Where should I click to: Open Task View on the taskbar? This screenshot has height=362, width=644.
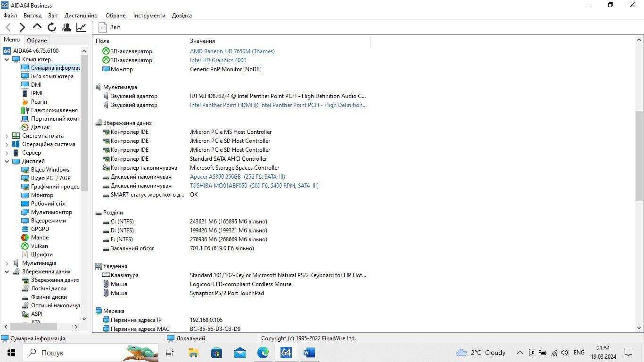[170, 353]
